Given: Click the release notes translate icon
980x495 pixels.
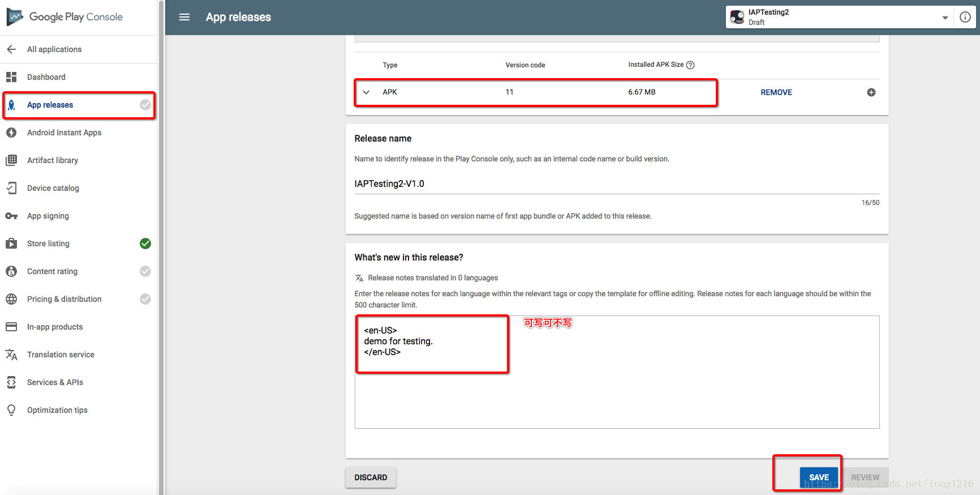Looking at the screenshot, I should click(359, 278).
